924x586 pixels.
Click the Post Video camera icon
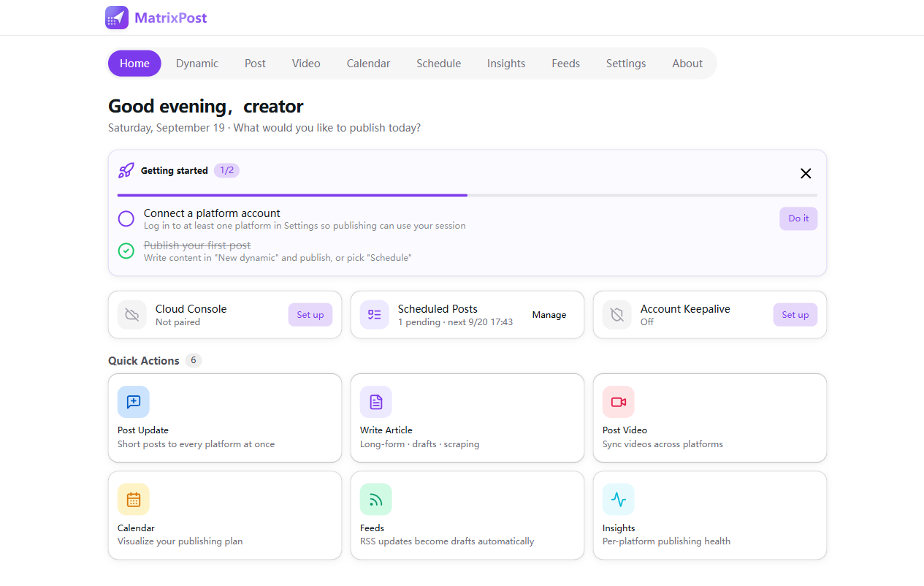[619, 402]
